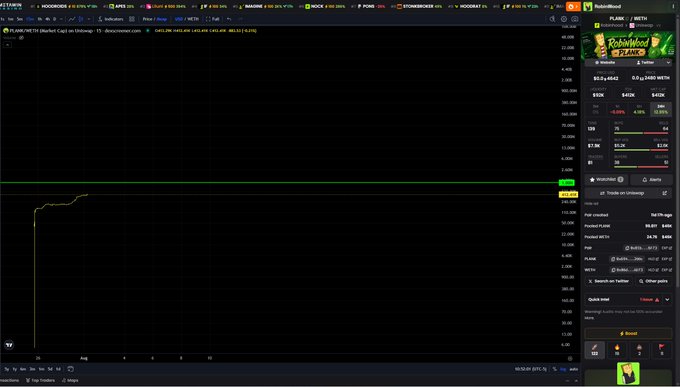Select 1m date range at chart bottom
This screenshot has width=680, height=387.
point(41,369)
